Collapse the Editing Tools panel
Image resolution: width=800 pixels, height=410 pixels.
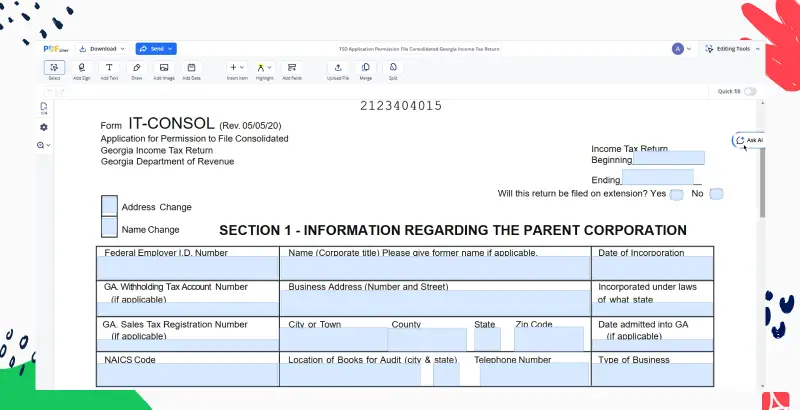(758, 49)
